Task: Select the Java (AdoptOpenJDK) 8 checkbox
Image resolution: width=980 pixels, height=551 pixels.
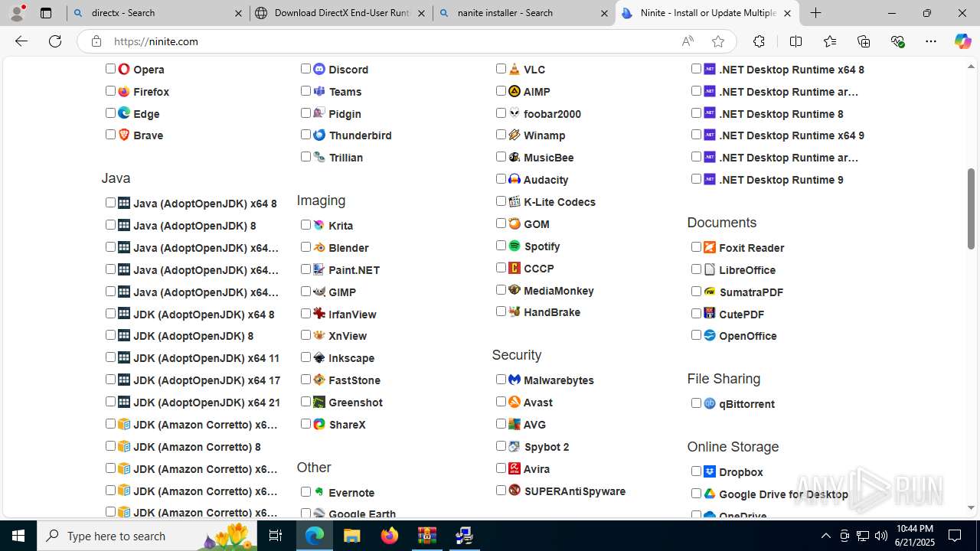Action: pos(110,225)
